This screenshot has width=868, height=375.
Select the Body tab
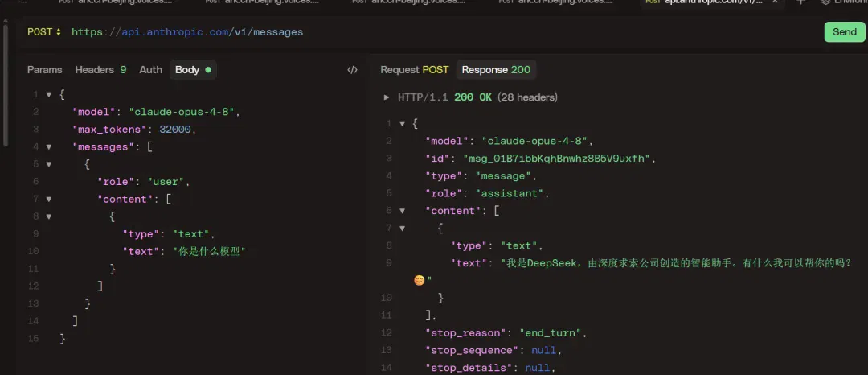[x=193, y=70]
